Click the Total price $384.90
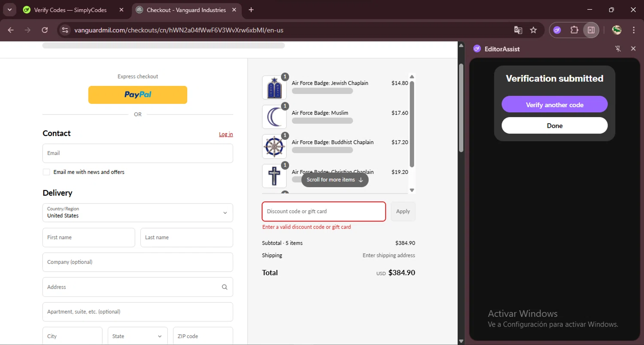This screenshot has height=345, width=644. (401, 273)
